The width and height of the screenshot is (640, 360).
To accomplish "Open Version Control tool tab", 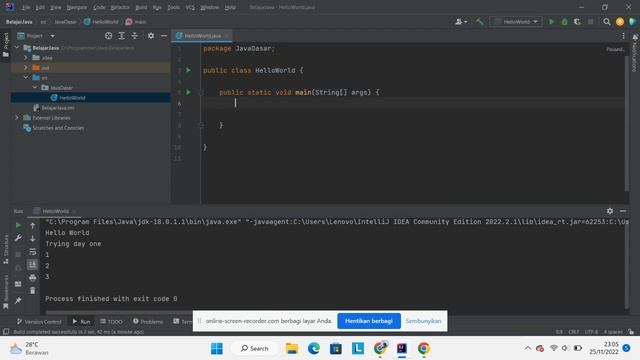I will pos(39,322).
